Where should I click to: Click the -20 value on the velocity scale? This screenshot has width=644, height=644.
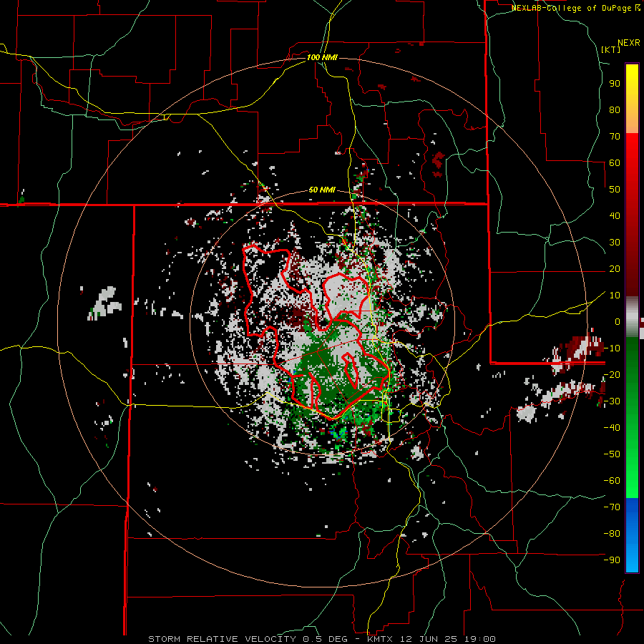[x=612, y=374]
